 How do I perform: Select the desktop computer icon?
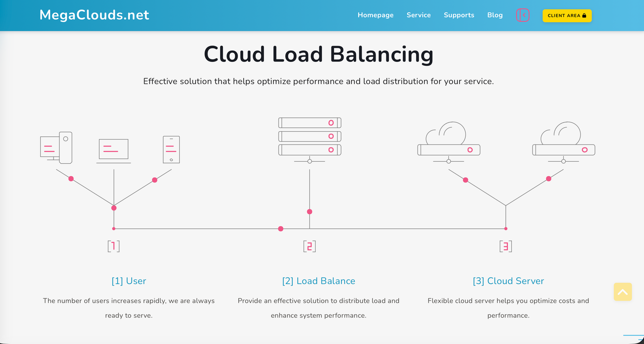click(56, 147)
